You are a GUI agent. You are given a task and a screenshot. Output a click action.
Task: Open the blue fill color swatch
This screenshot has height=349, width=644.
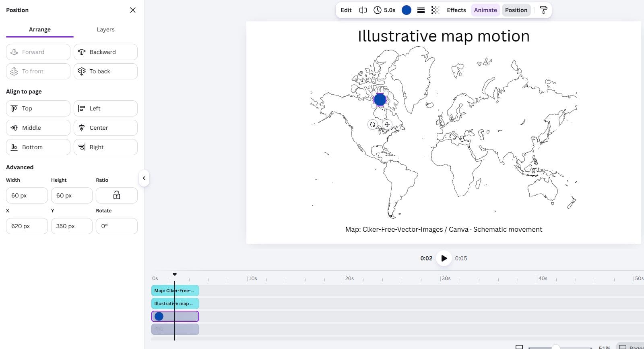[x=407, y=10]
